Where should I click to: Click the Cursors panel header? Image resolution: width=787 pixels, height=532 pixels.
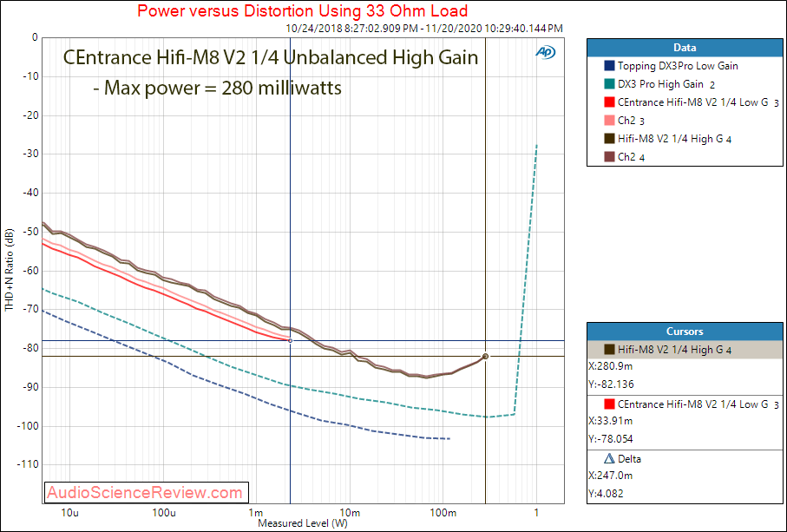[x=685, y=332]
